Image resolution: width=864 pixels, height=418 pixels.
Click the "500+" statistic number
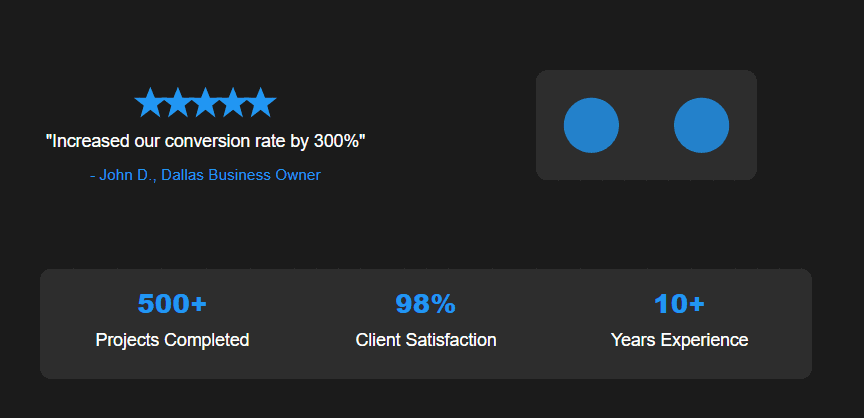pos(172,304)
